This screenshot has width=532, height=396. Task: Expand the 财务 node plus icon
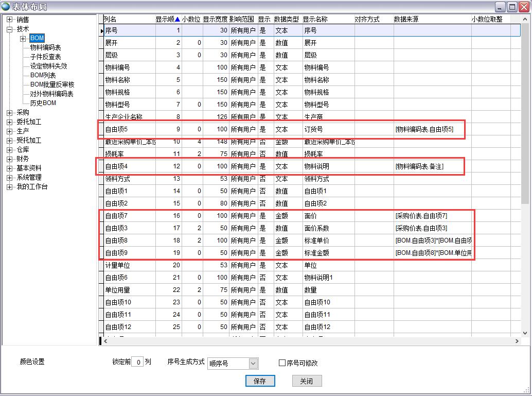coord(9,159)
